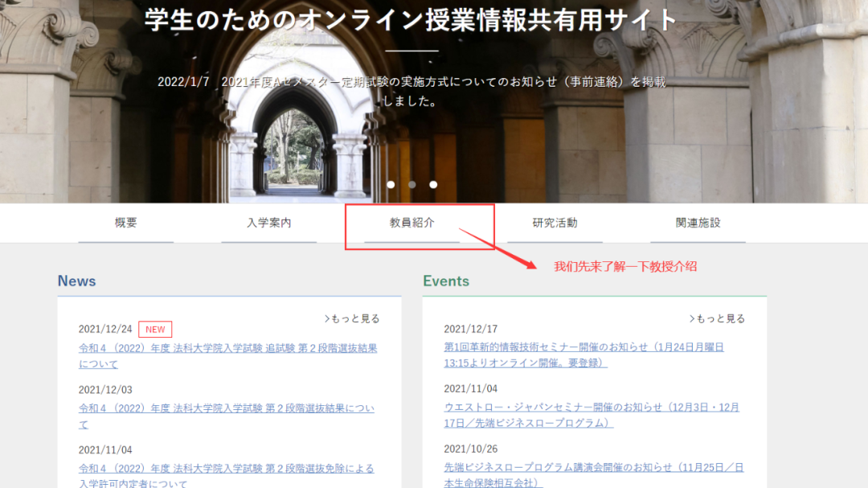The image size is (868, 488).
Task: Click the red NEW badge
Action: click(x=155, y=329)
